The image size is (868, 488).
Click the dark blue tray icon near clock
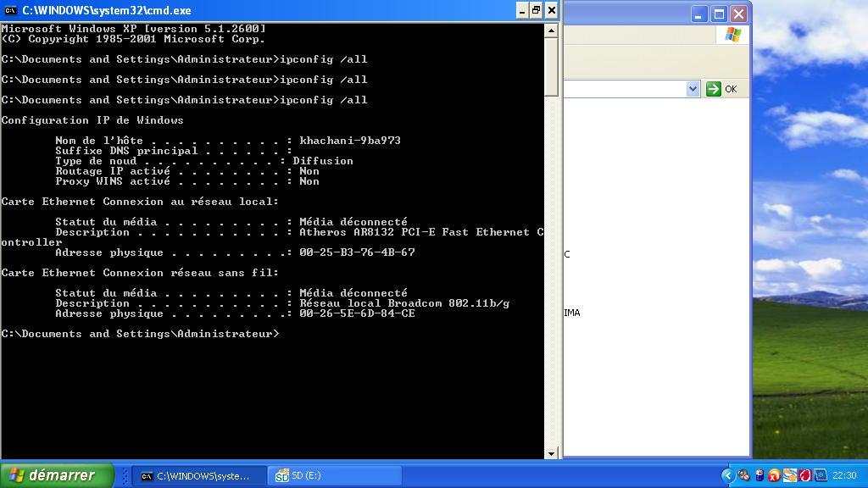pyautogui.click(x=820, y=475)
